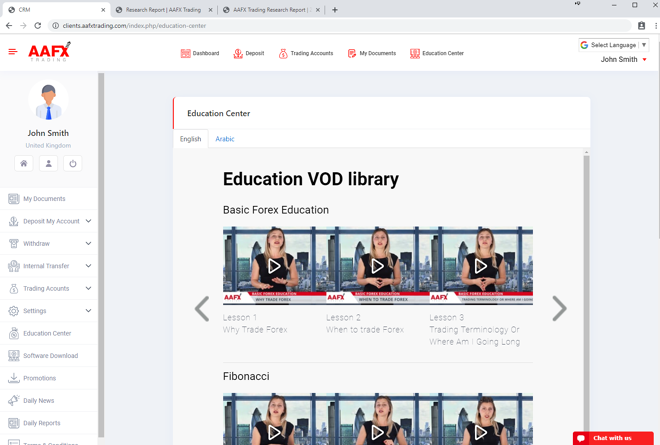Screen dimensions: 660x445
Task: Click the Deposit icon in top bar
Action: (238, 53)
